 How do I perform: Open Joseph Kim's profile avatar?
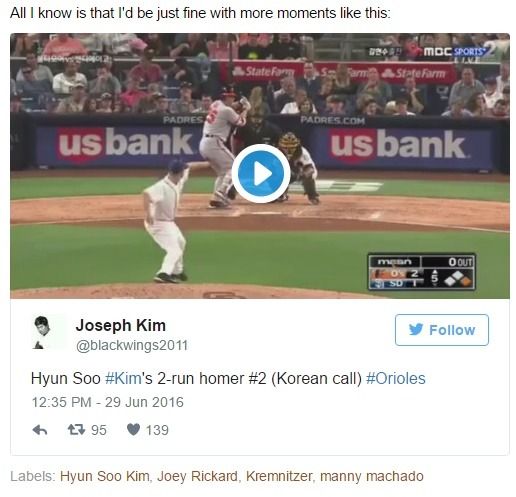point(42,332)
